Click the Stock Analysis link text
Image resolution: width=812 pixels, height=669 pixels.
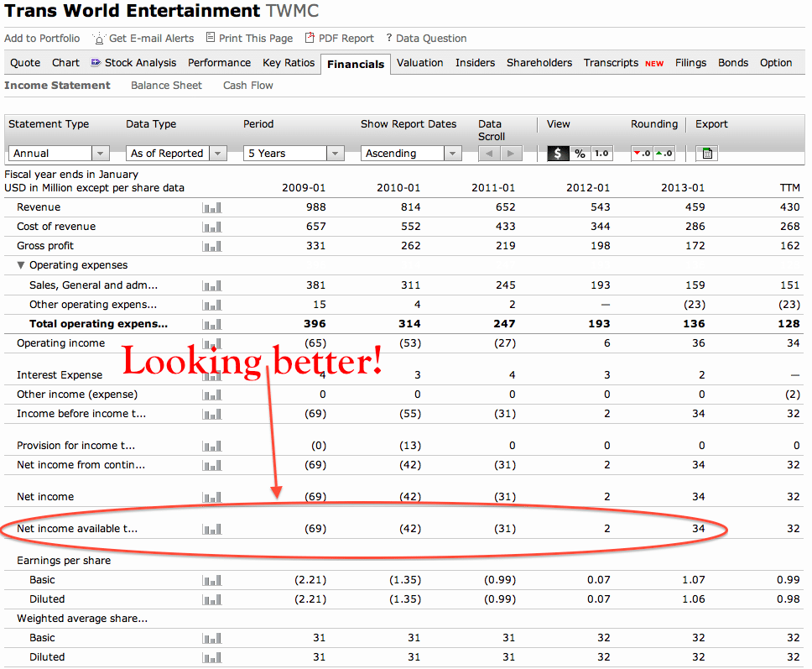[140, 63]
